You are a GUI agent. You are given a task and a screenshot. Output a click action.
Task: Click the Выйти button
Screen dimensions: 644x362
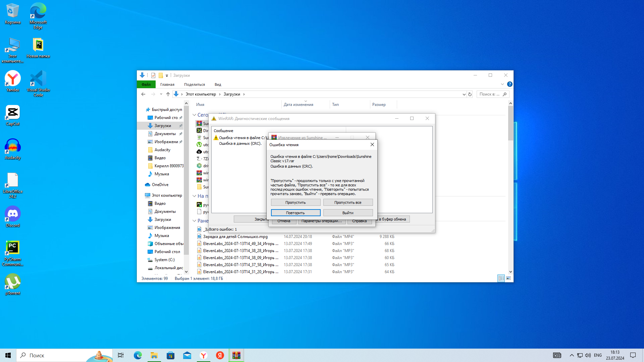click(348, 213)
